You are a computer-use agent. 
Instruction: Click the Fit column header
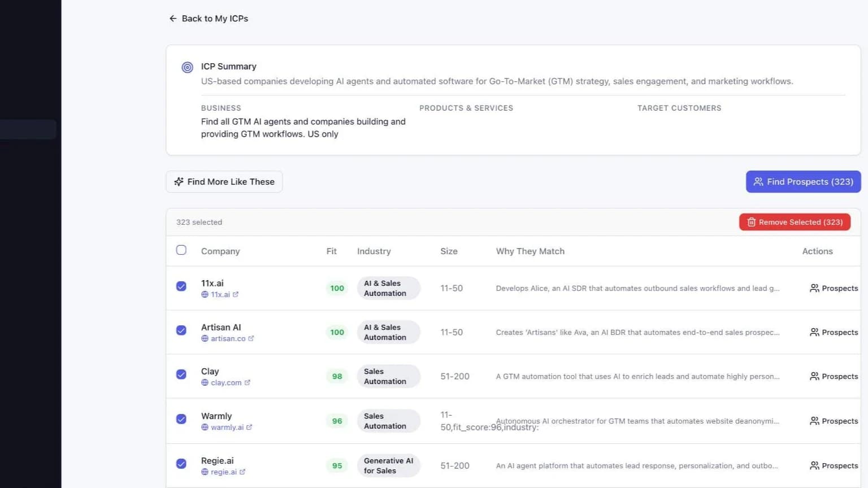point(331,251)
